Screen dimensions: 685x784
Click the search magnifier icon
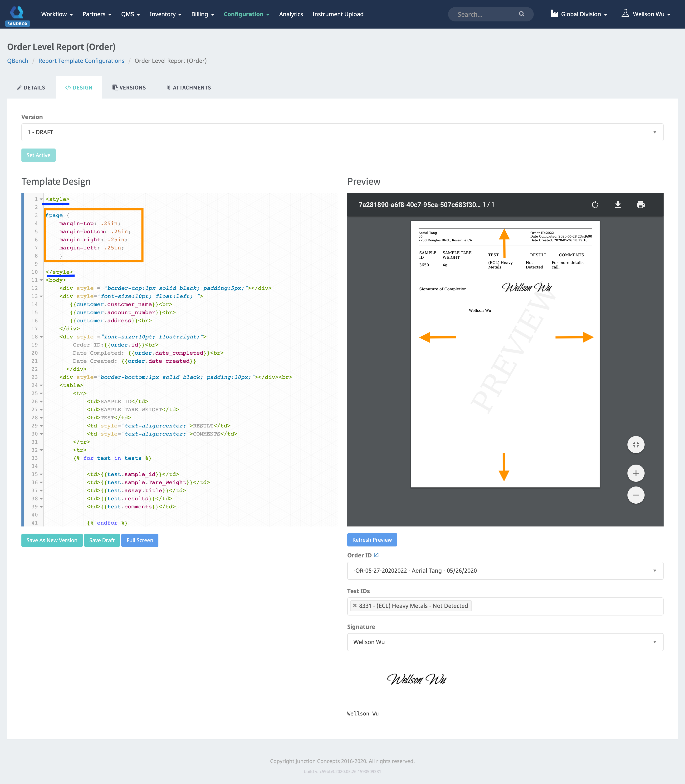[x=522, y=14]
